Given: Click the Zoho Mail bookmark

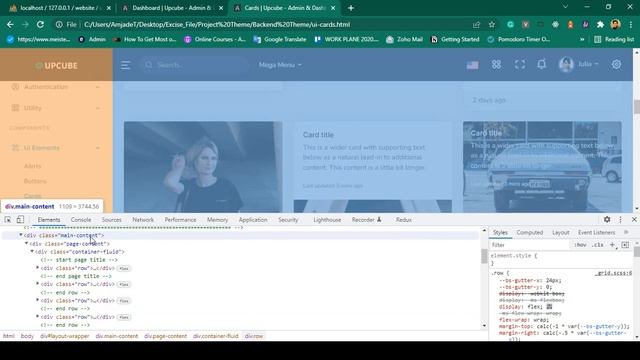Looking at the screenshot, I should pos(404,39).
